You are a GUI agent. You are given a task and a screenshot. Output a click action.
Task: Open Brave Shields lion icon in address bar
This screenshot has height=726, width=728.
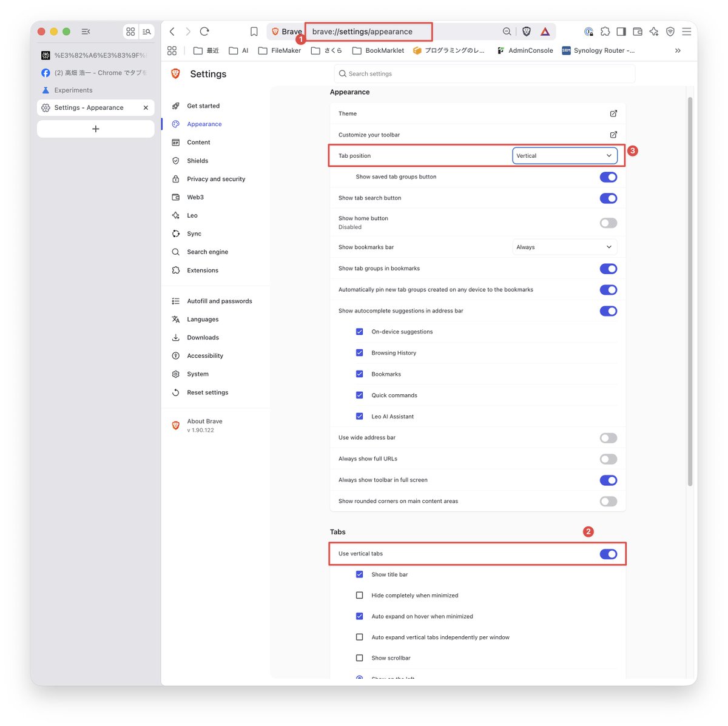pyautogui.click(x=527, y=32)
